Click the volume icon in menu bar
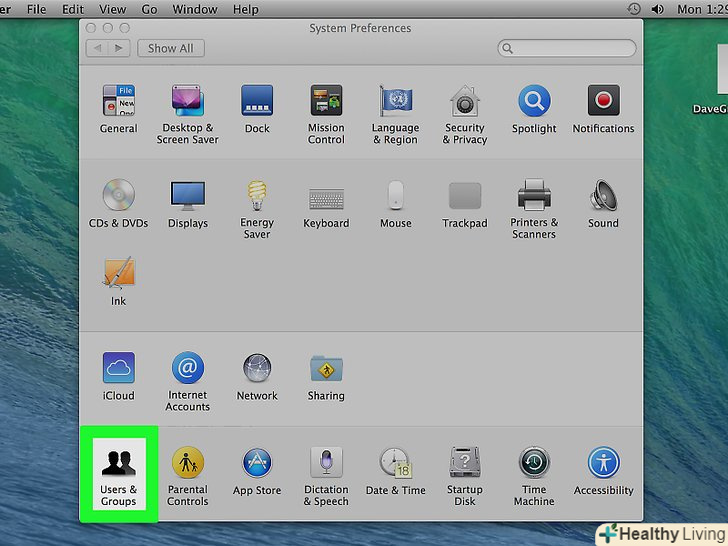Viewport: 728px width, 546px height. click(x=658, y=9)
